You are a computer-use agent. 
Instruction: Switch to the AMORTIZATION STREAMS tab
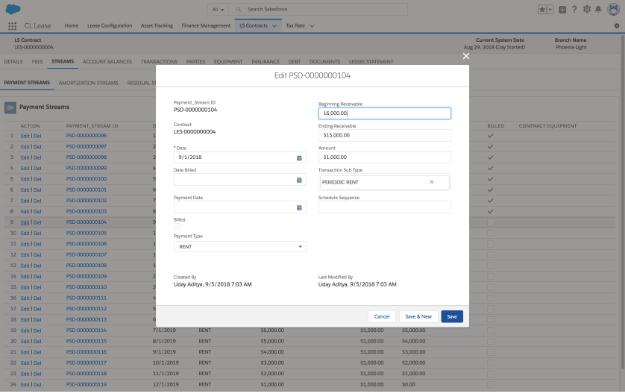88,83
